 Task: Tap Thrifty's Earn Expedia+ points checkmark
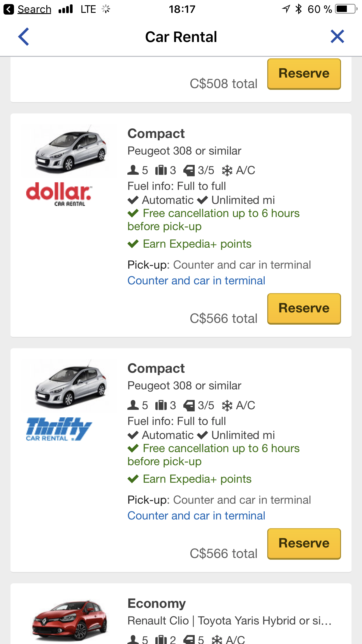point(133,479)
